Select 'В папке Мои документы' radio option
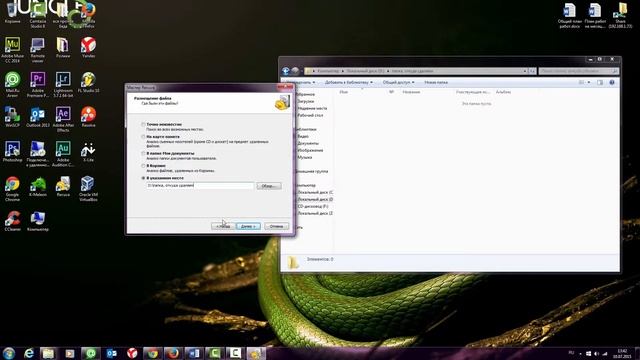 point(143,153)
